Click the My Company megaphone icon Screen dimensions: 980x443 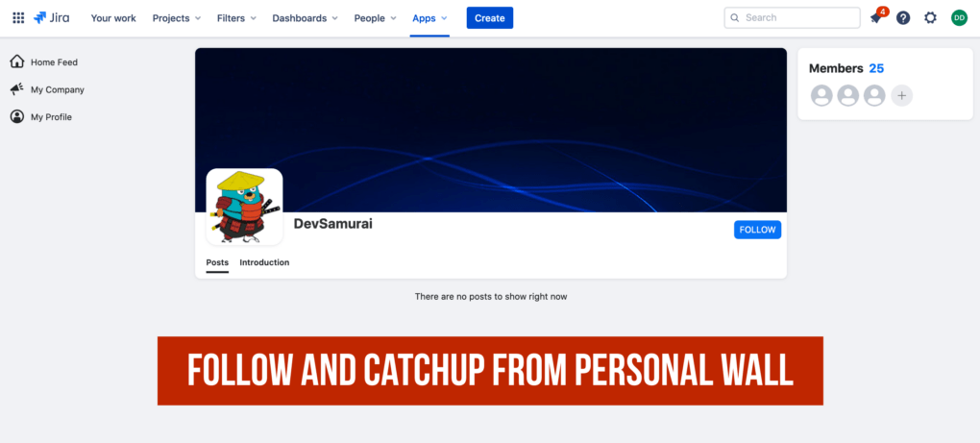(x=17, y=89)
